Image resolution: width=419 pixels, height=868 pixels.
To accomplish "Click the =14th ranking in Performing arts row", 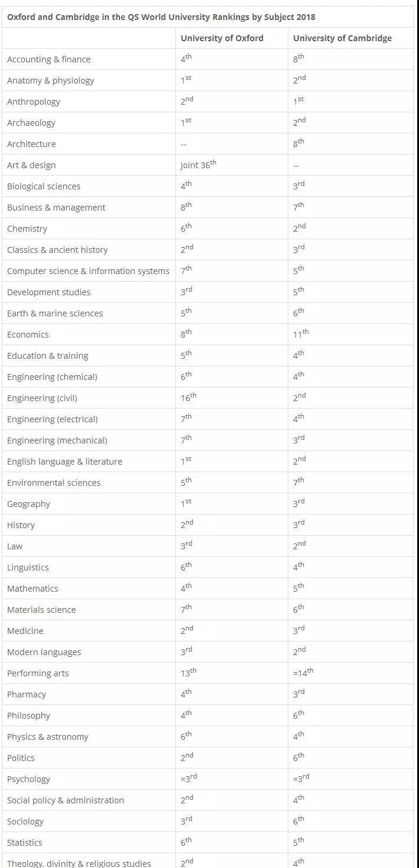I will (x=303, y=673).
